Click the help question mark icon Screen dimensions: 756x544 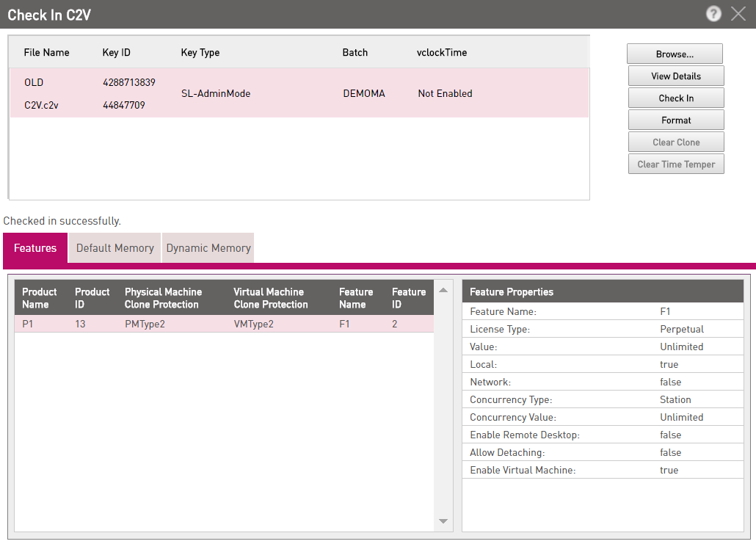click(x=713, y=14)
